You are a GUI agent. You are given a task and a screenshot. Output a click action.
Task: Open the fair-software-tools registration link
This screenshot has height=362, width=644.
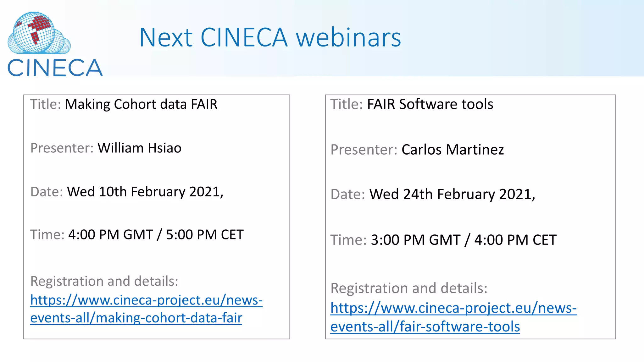tap(453, 317)
